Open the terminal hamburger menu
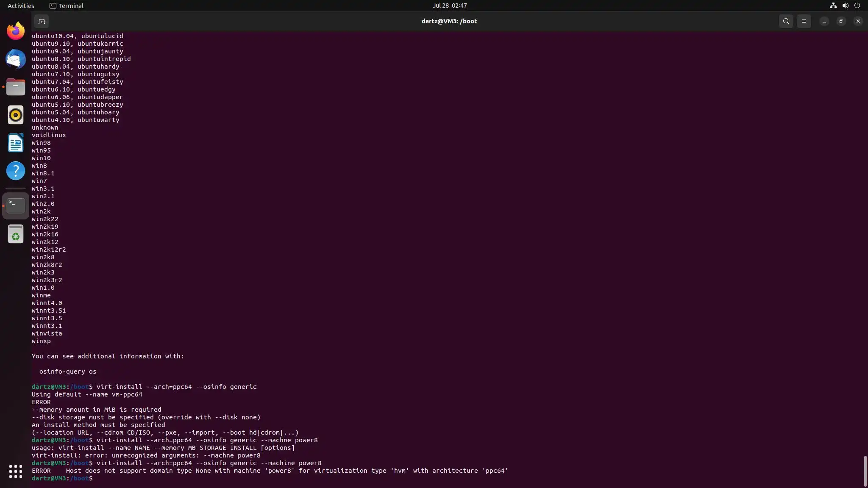Viewport: 868px width, 488px height. [x=804, y=21]
